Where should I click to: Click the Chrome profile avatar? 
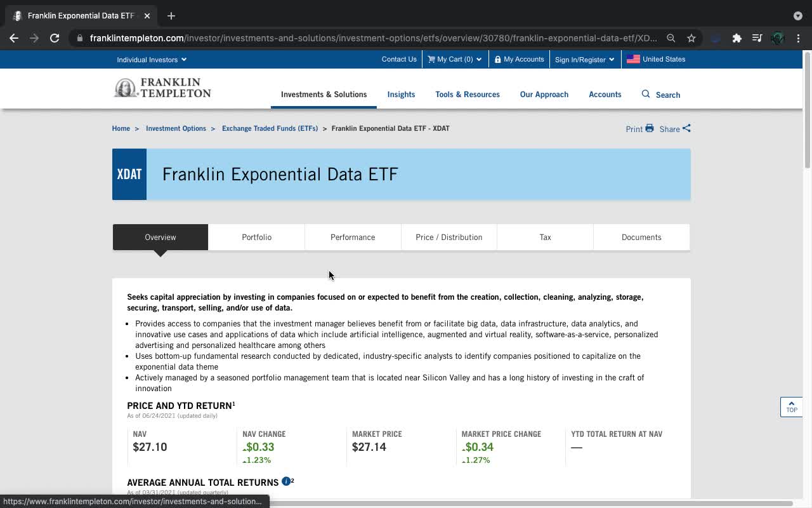coord(778,38)
